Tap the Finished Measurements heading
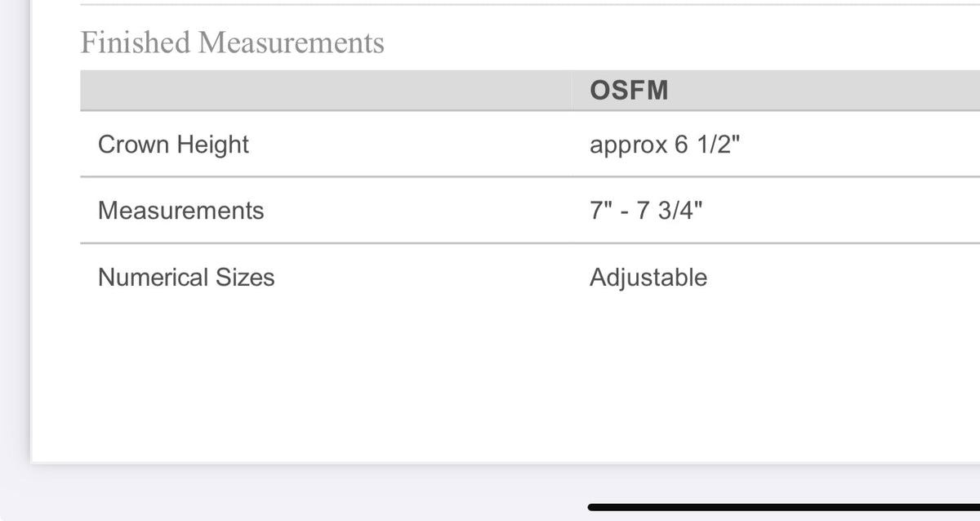 click(232, 42)
